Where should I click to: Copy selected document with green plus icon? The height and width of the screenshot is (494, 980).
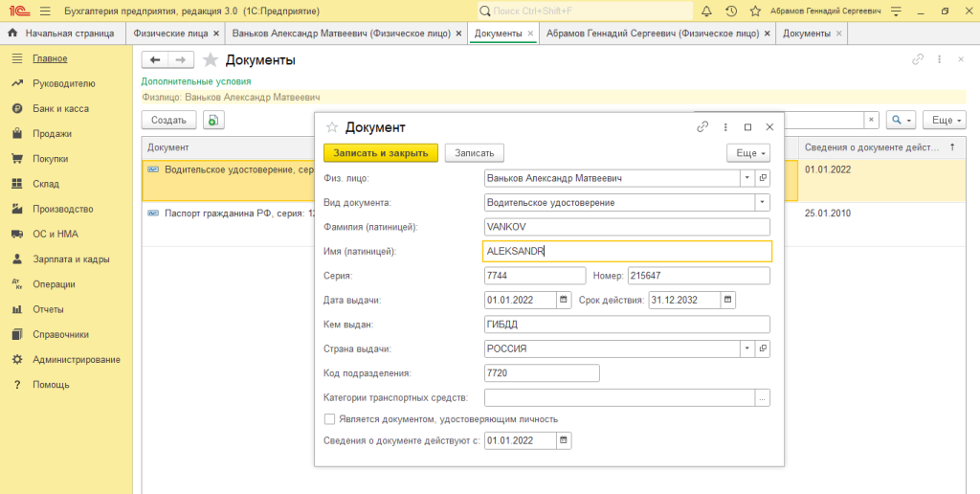213,120
